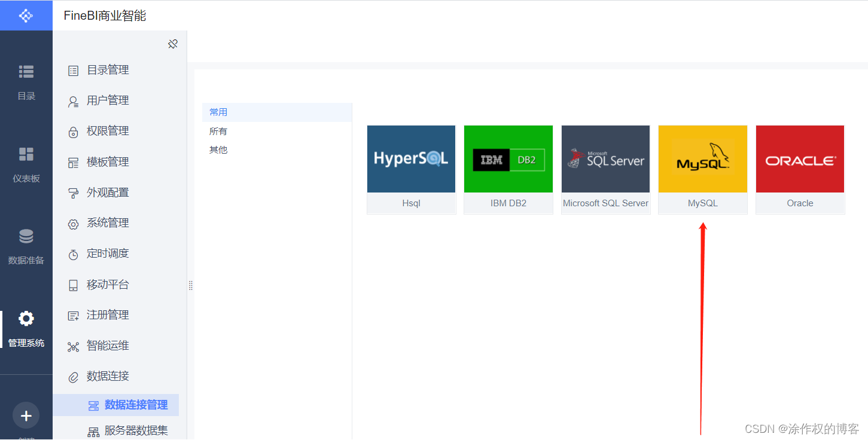Click the 用户管理 person icon
Image resolution: width=868 pixels, height=440 pixels.
click(x=73, y=102)
